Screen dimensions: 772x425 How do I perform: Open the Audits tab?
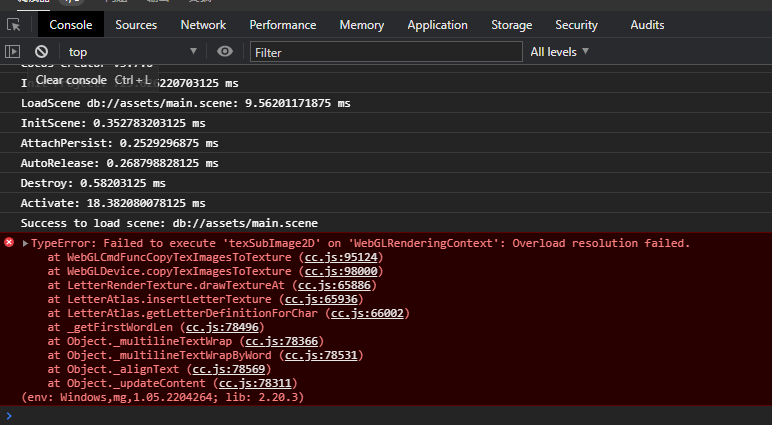[x=647, y=25]
